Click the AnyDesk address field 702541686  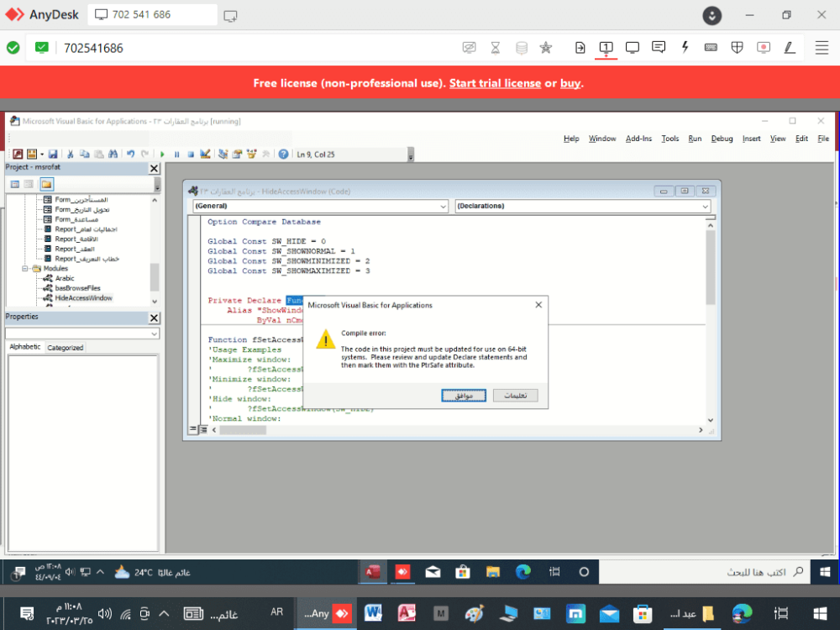pyautogui.click(x=94, y=48)
